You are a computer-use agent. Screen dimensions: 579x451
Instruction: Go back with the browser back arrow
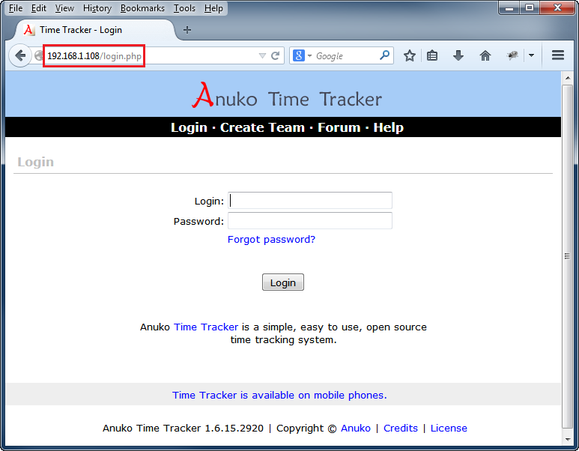point(20,56)
